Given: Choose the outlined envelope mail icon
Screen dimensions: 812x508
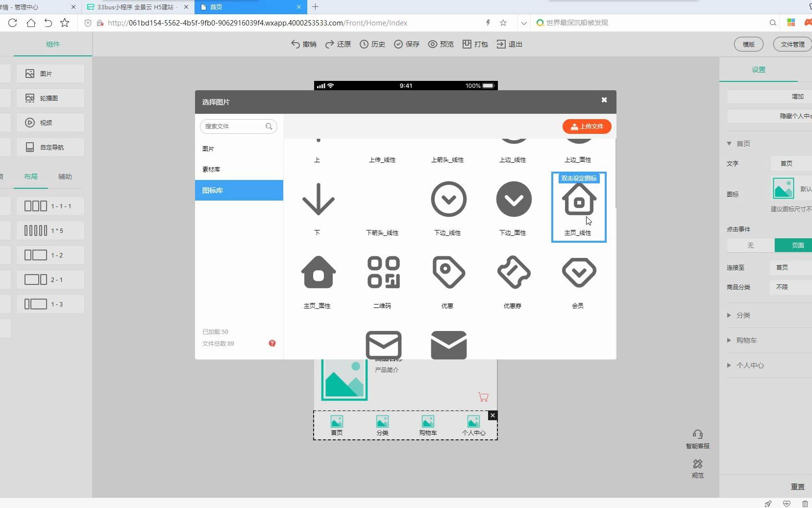Looking at the screenshot, I should coord(384,345).
